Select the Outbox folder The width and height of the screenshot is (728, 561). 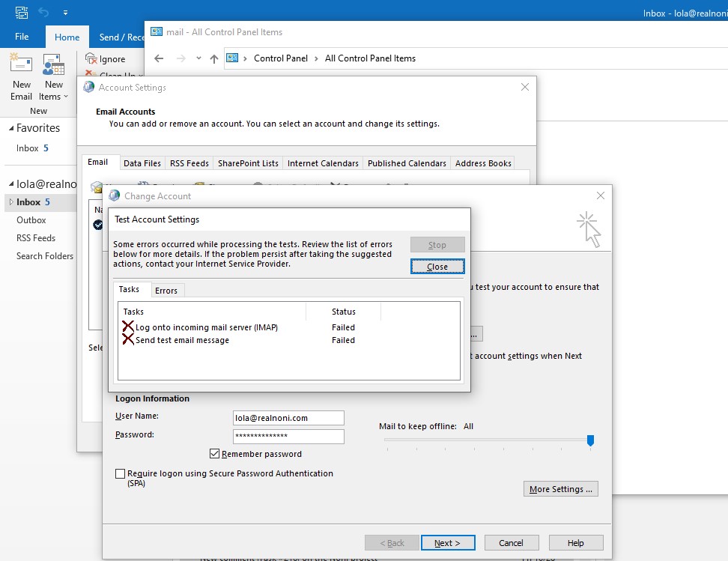31,220
